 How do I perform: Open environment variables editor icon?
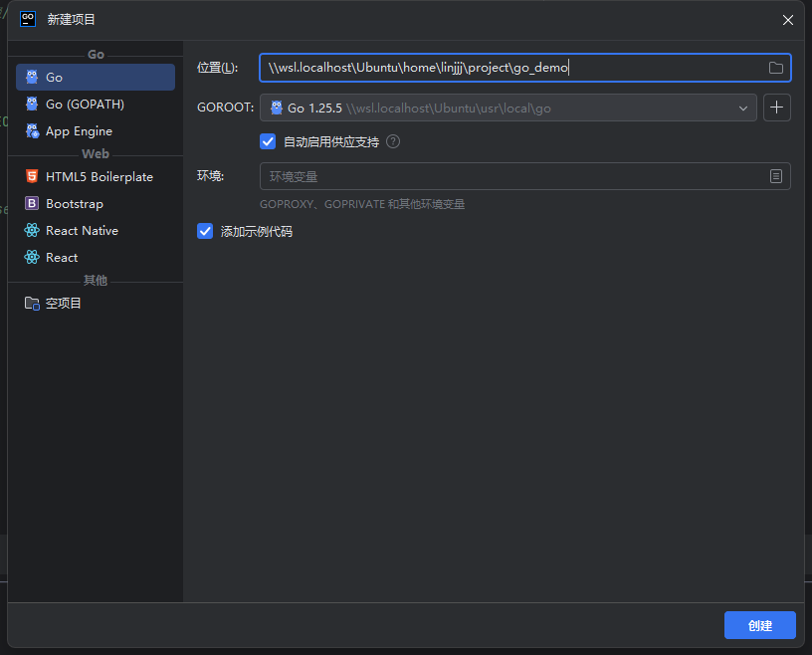coord(775,176)
